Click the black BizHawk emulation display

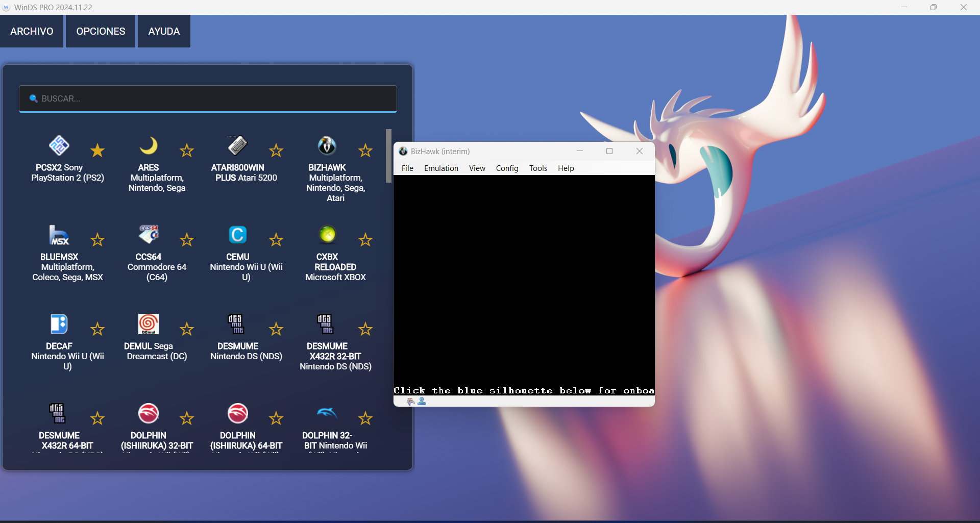(x=524, y=286)
